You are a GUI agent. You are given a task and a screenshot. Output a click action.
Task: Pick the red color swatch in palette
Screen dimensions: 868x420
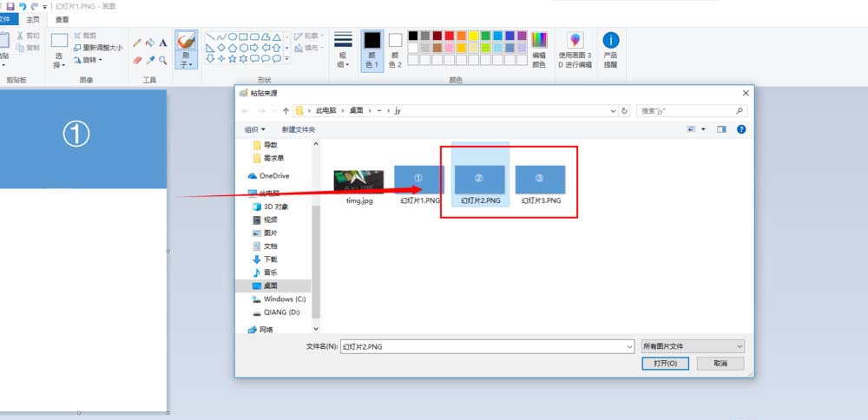[450, 36]
